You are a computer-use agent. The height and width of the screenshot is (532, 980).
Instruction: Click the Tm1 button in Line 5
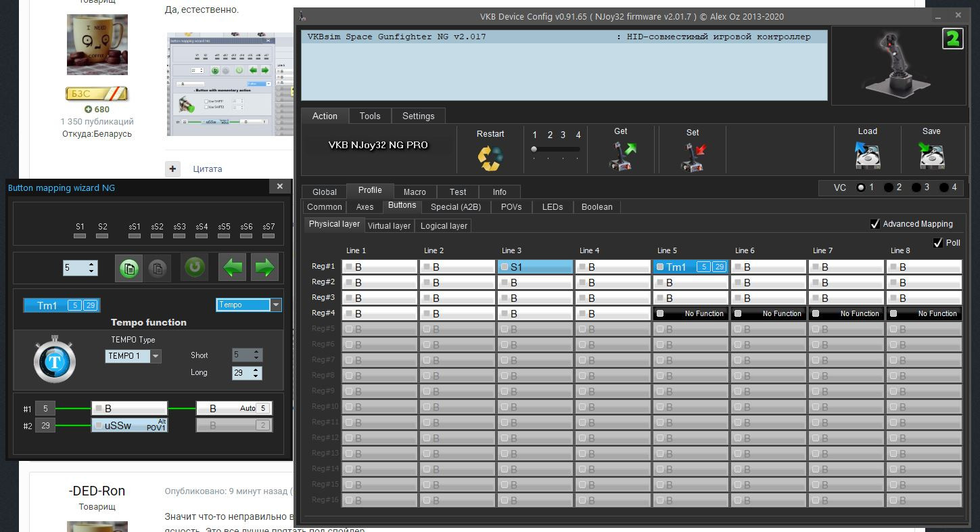pyautogui.click(x=691, y=267)
